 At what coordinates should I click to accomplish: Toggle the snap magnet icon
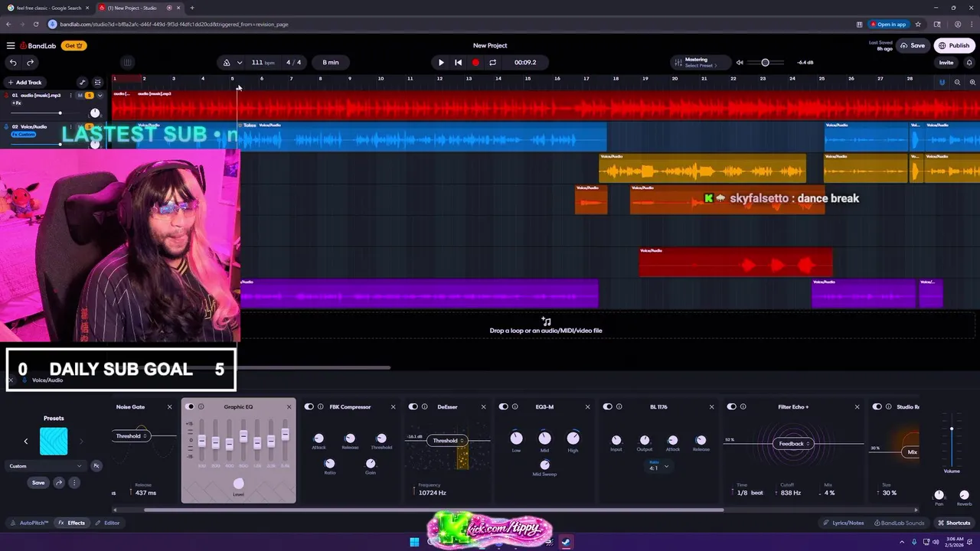click(942, 82)
